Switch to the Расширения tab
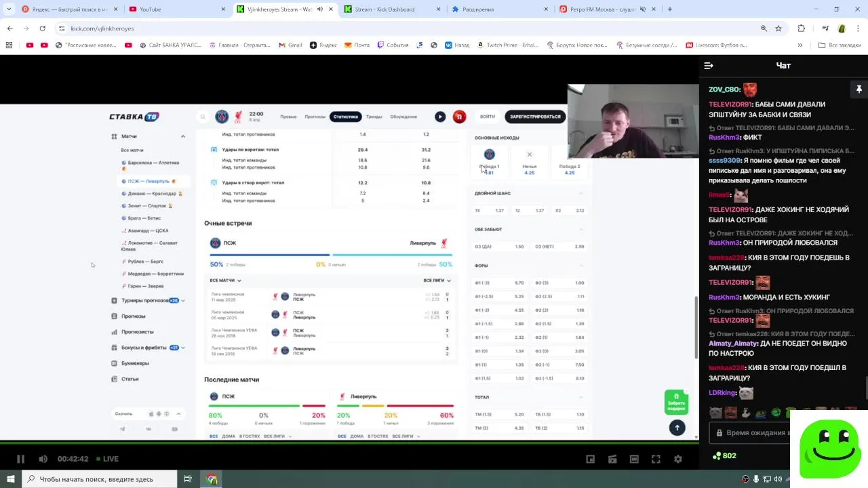The height and width of the screenshot is (488, 868). [499, 9]
